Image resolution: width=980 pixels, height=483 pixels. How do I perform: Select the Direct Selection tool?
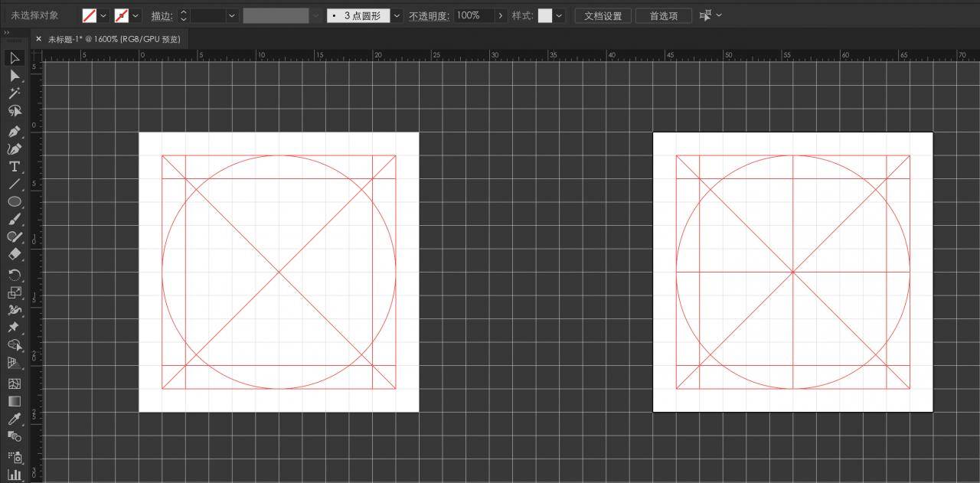click(14, 76)
